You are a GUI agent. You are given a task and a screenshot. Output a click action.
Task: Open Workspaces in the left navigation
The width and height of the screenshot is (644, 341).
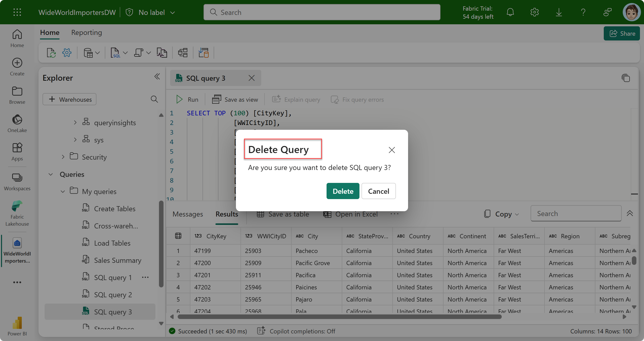tap(17, 182)
